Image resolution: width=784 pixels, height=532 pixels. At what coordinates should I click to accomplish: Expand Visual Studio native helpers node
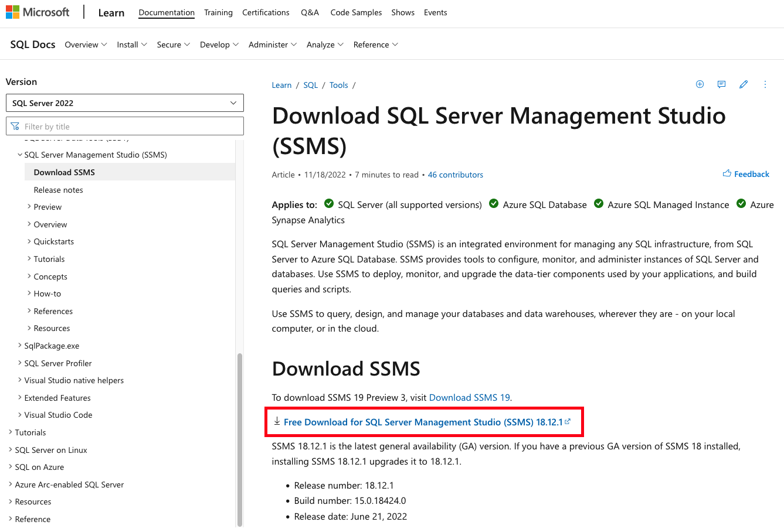click(x=70, y=380)
